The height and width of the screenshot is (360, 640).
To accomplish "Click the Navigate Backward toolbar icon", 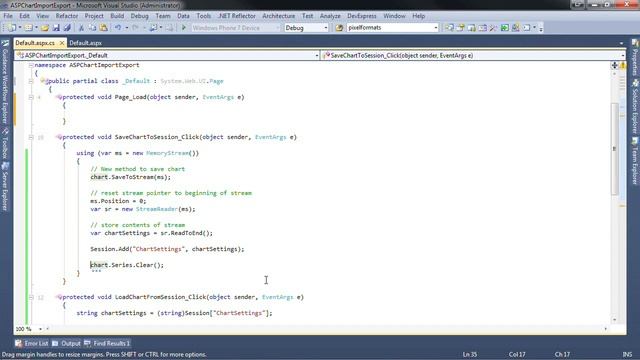I will [153, 28].
